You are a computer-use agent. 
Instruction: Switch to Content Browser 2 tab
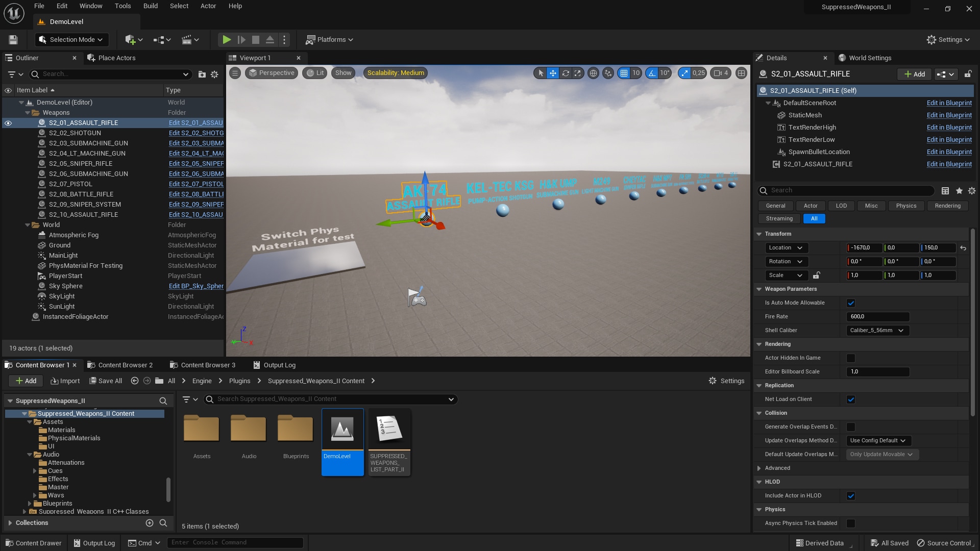pyautogui.click(x=125, y=365)
